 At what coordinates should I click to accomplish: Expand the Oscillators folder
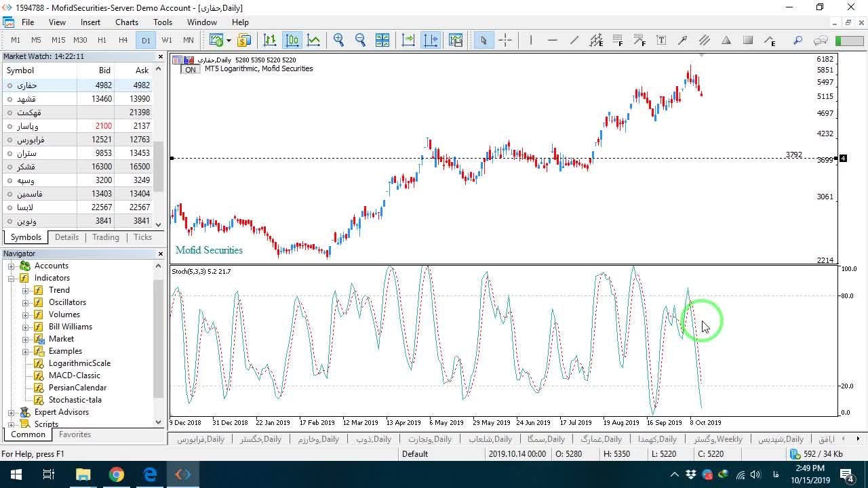26,302
